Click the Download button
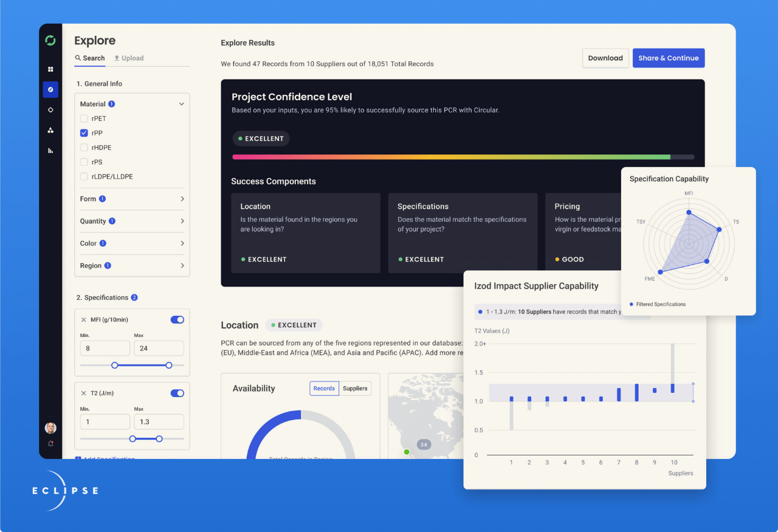 click(x=605, y=58)
